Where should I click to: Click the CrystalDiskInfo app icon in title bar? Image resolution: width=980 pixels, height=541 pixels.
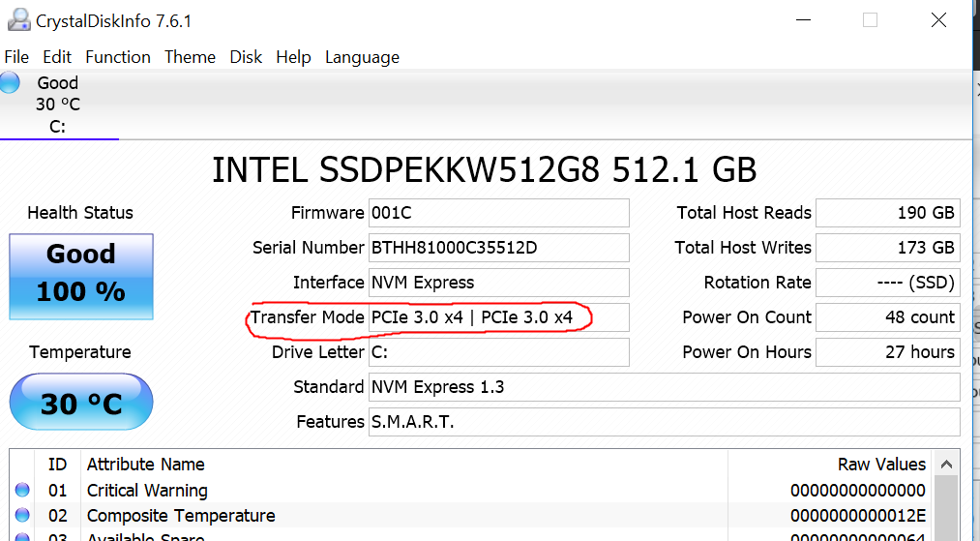[x=18, y=20]
